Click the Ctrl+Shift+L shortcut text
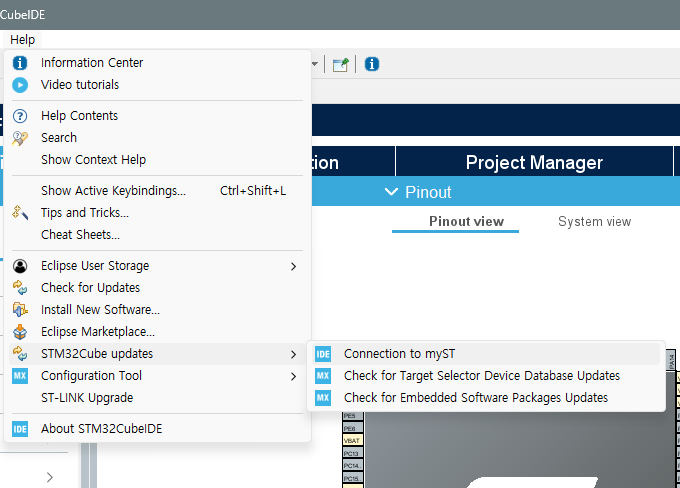 click(x=253, y=191)
